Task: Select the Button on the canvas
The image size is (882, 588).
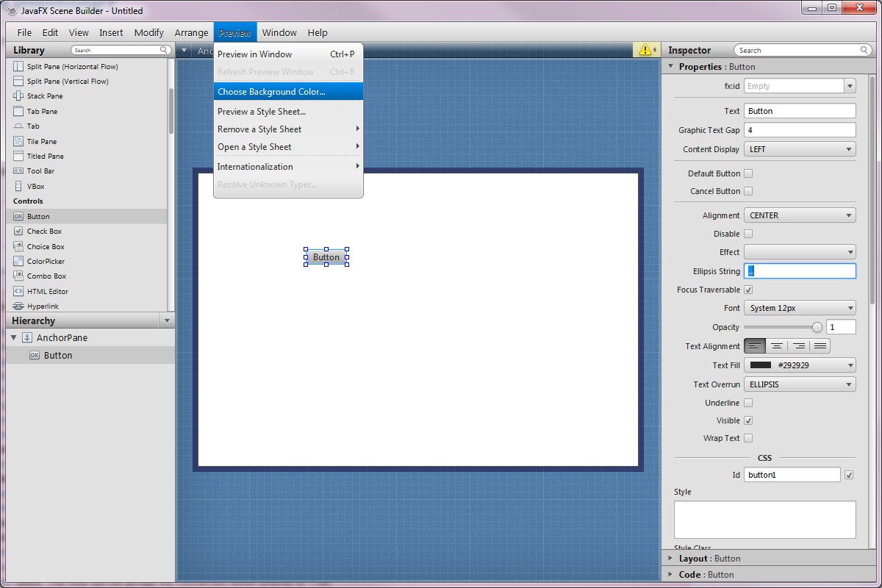Action: point(326,257)
